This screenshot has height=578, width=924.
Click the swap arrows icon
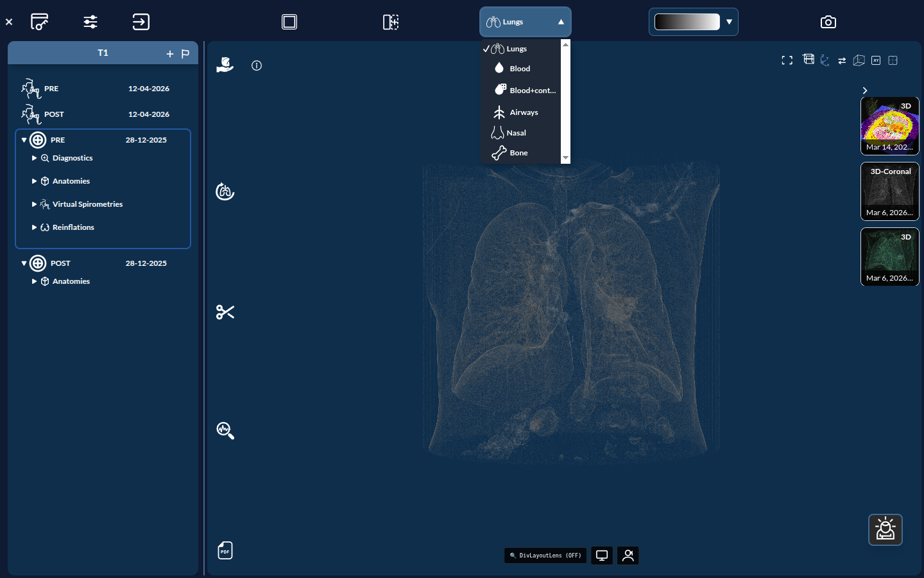(842, 61)
